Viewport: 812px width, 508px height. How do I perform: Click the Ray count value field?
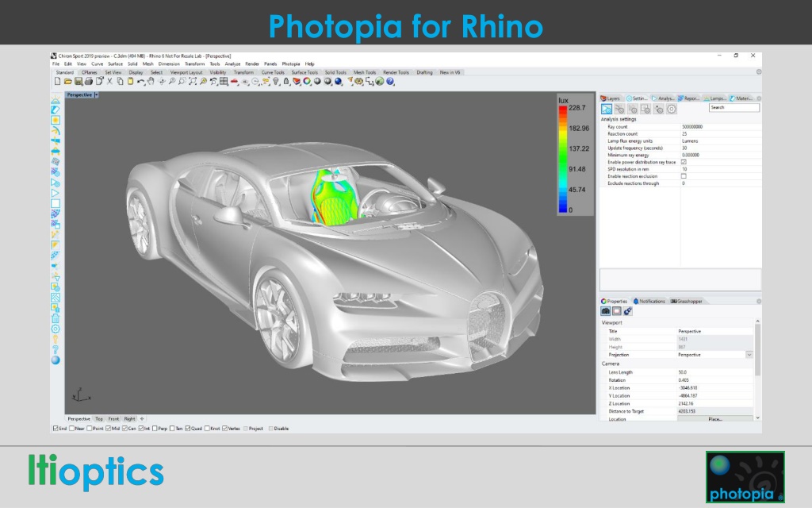point(720,126)
